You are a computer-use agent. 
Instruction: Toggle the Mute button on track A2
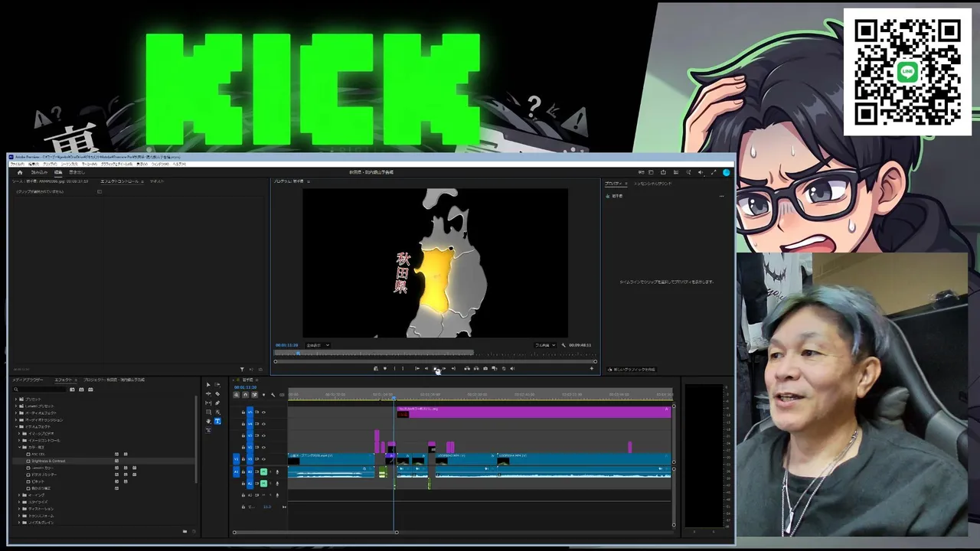tap(263, 483)
